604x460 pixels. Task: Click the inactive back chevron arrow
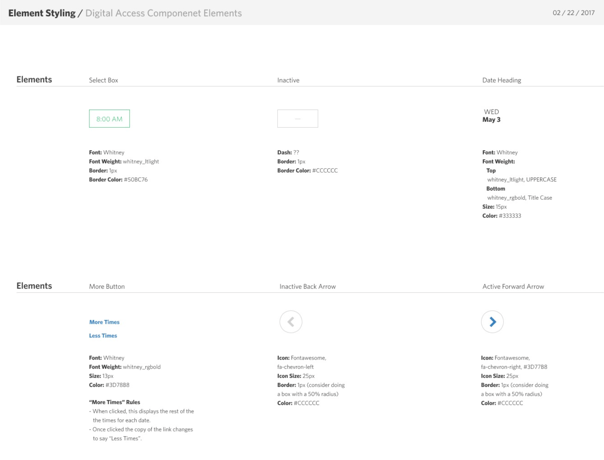pyautogui.click(x=291, y=321)
